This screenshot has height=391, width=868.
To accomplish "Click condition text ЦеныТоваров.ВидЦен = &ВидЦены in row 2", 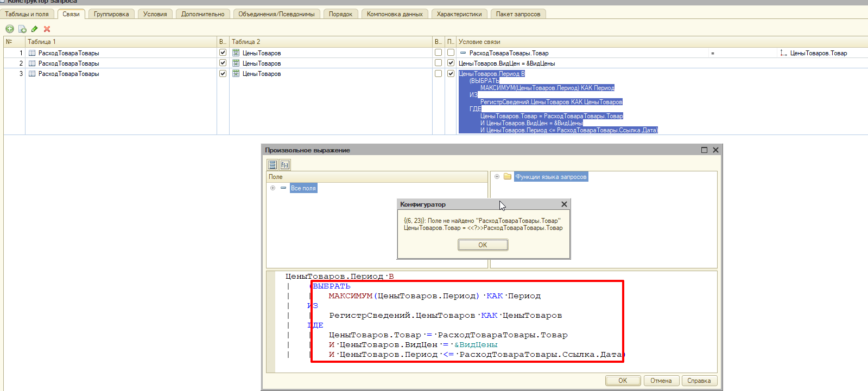I will (x=506, y=63).
